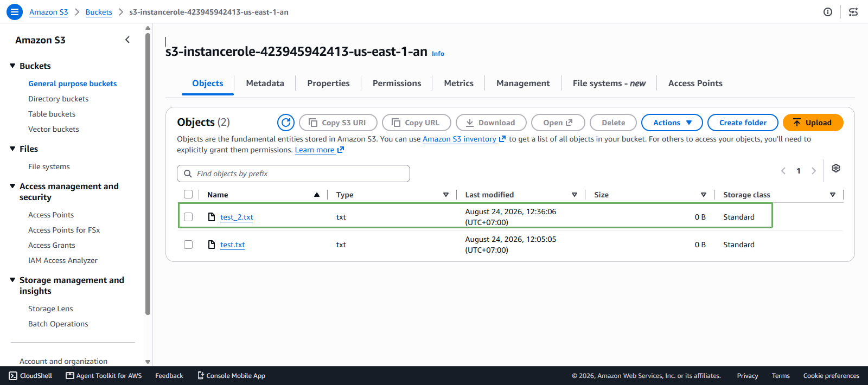Open the hamburger navigation menu
The width and height of the screenshot is (868, 385).
[15, 12]
